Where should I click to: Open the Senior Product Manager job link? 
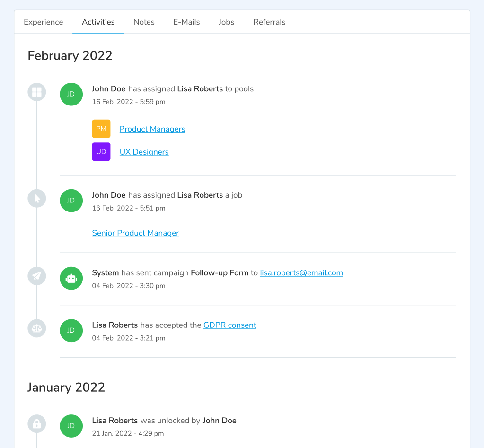coord(135,233)
